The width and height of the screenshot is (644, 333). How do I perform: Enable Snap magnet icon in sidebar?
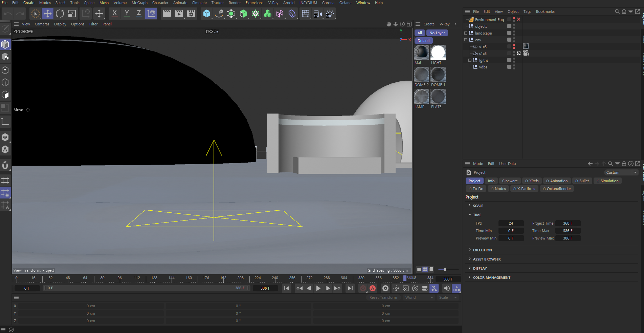click(x=5, y=165)
